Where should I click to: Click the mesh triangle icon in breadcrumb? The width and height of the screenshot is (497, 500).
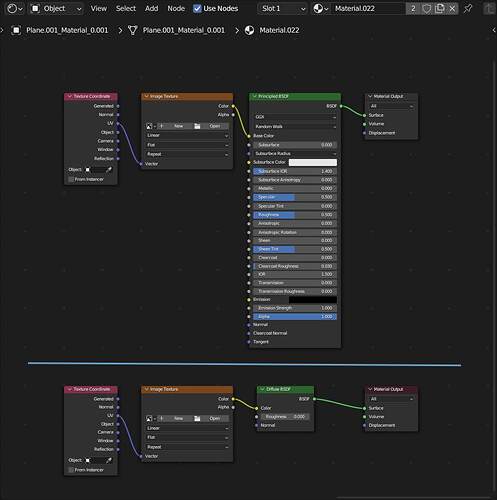tap(132, 30)
